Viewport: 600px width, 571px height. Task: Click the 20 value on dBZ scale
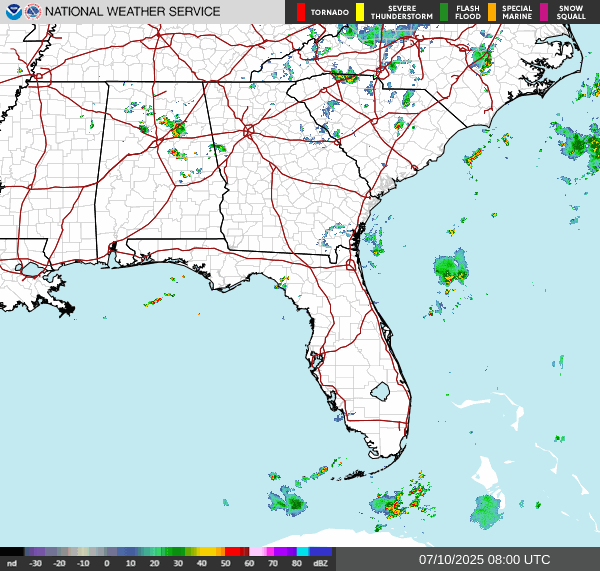[154, 563]
